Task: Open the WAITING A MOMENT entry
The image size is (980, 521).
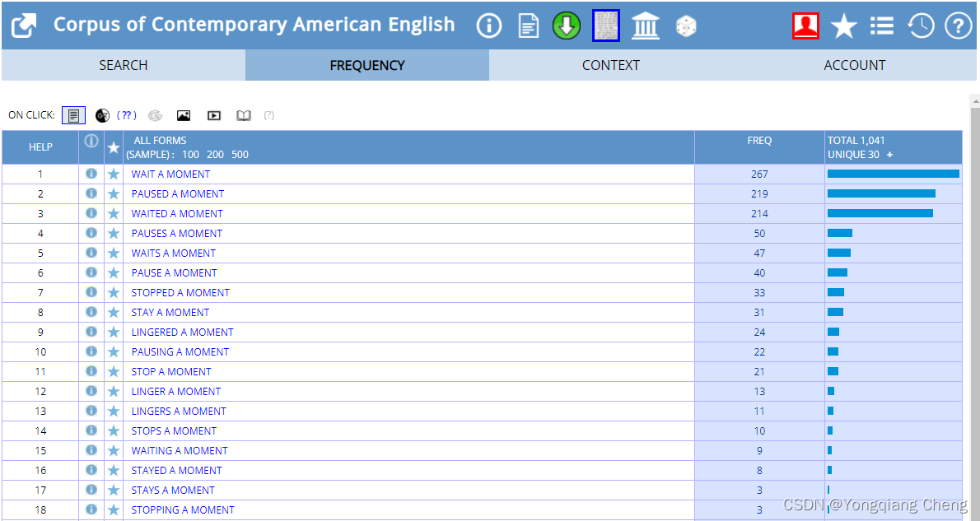Action: [180, 450]
